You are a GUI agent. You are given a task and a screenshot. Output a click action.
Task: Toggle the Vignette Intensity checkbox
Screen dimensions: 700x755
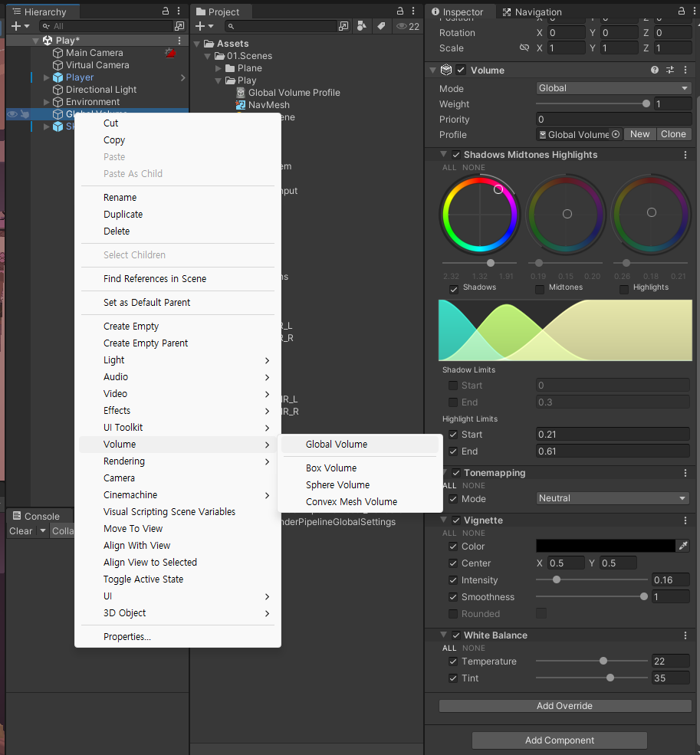(x=453, y=579)
